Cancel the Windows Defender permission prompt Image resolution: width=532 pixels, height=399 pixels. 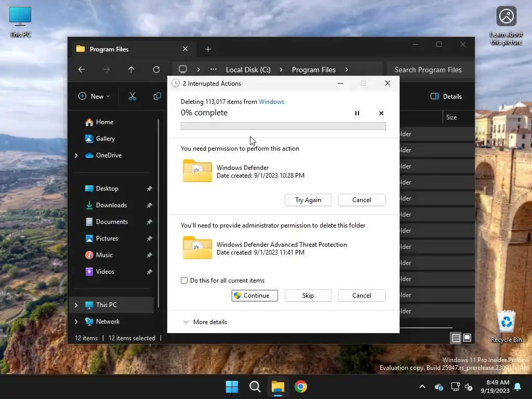point(362,200)
